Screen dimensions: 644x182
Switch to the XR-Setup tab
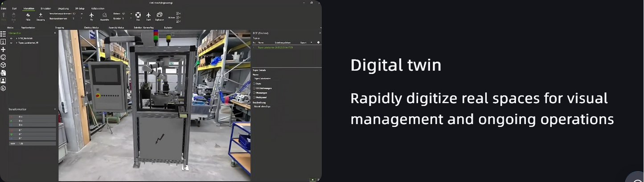(x=80, y=8)
